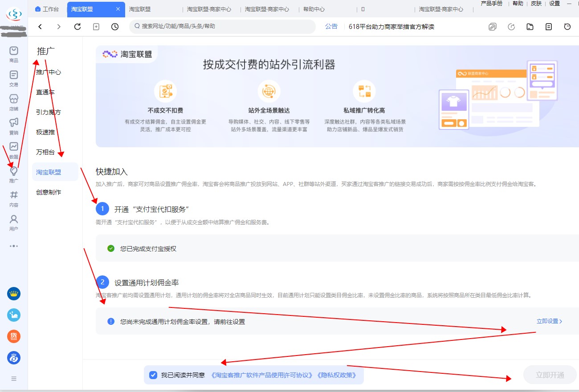Open the 618平台助力商家举措官方解读 announcement

[391, 27]
